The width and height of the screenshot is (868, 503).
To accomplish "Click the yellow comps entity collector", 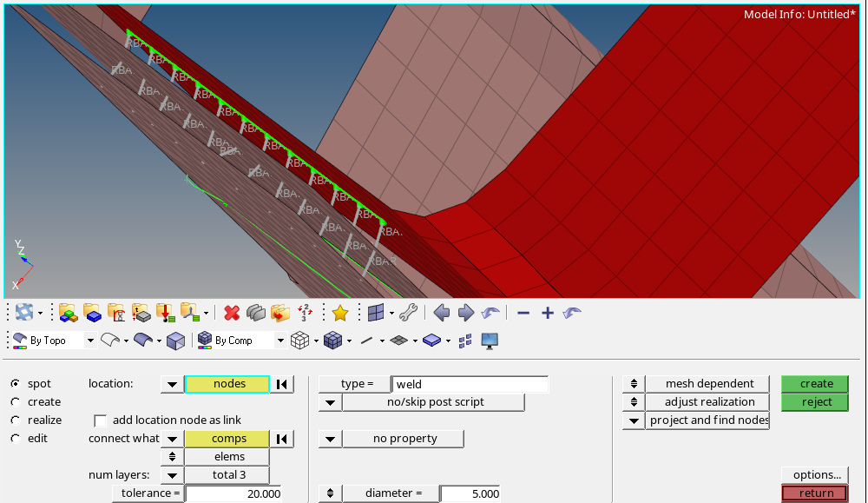I will tap(227, 438).
